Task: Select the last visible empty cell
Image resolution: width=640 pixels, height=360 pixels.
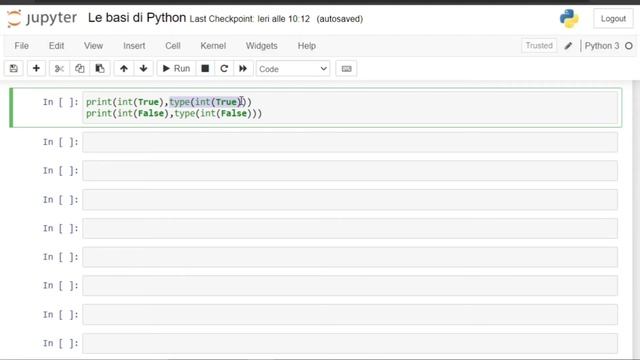Action: tap(350, 343)
